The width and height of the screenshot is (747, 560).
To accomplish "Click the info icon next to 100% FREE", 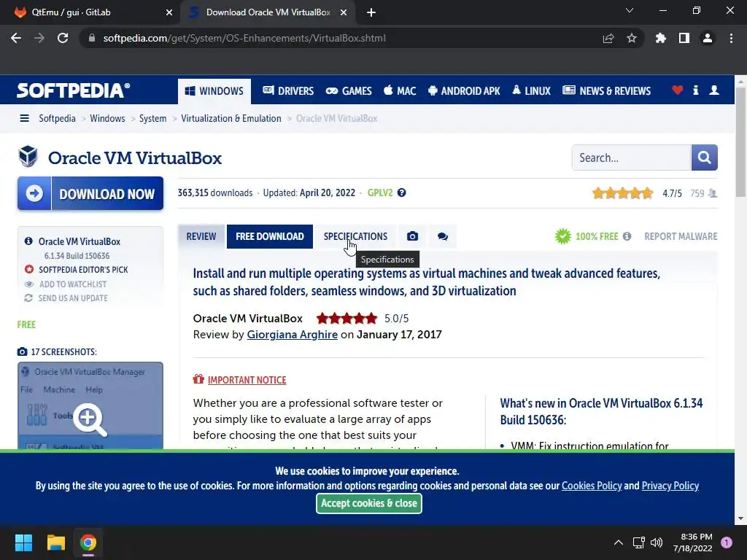I will [627, 236].
